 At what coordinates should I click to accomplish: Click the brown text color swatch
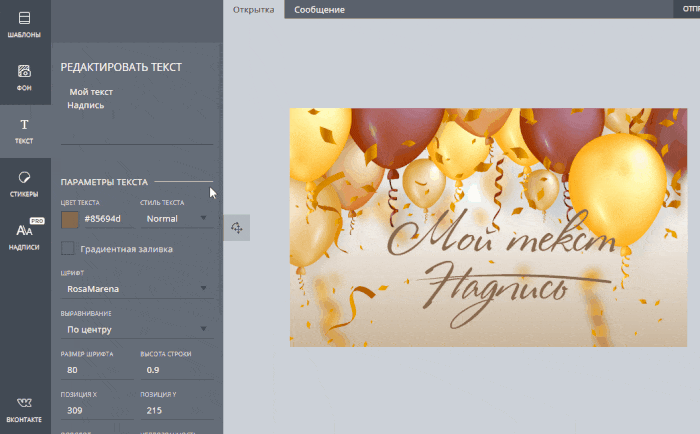(x=70, y=220)
